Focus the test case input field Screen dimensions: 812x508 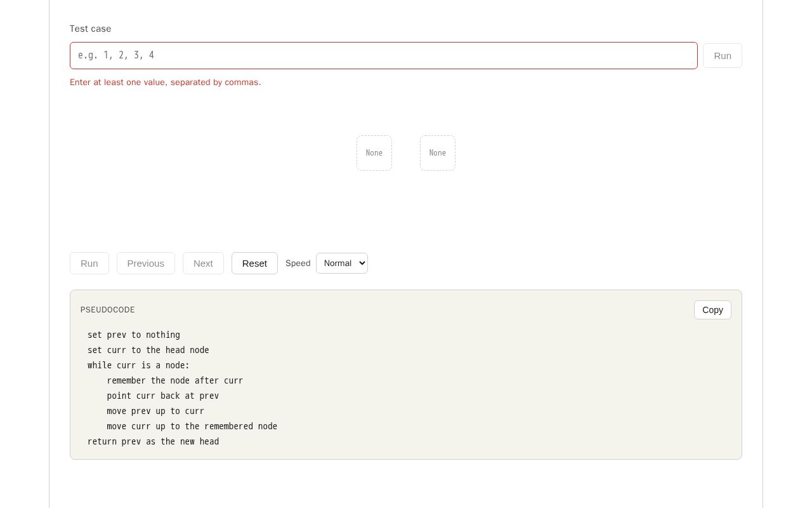[x=384, y=55]
